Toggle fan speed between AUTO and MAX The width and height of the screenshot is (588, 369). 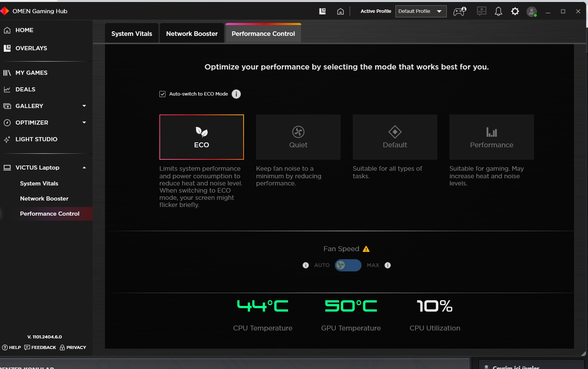click(348, 265)
